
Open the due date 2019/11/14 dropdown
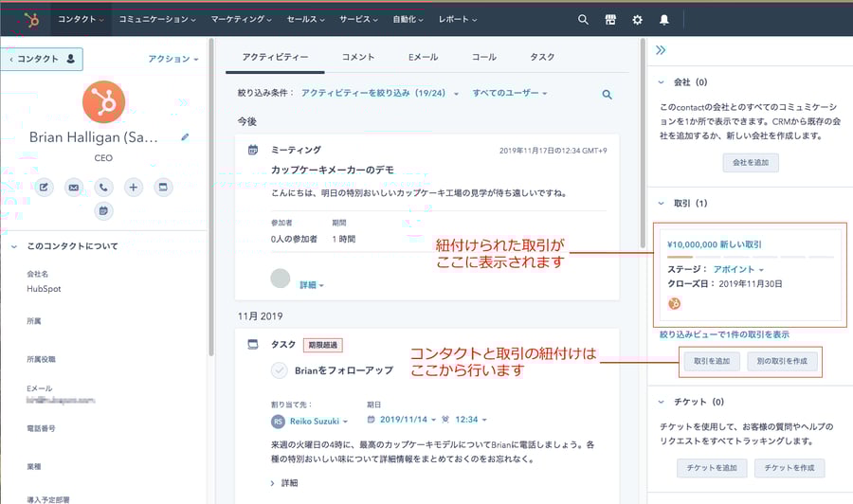pyautogui.click(x=408, y=420)
